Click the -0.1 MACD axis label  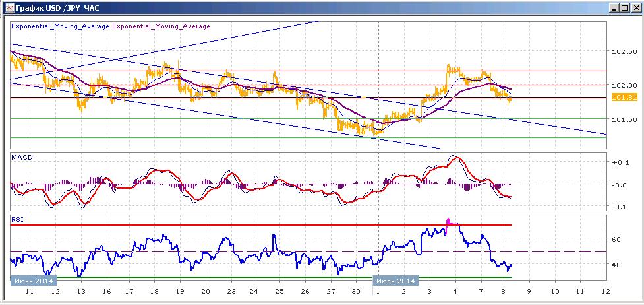620,207
